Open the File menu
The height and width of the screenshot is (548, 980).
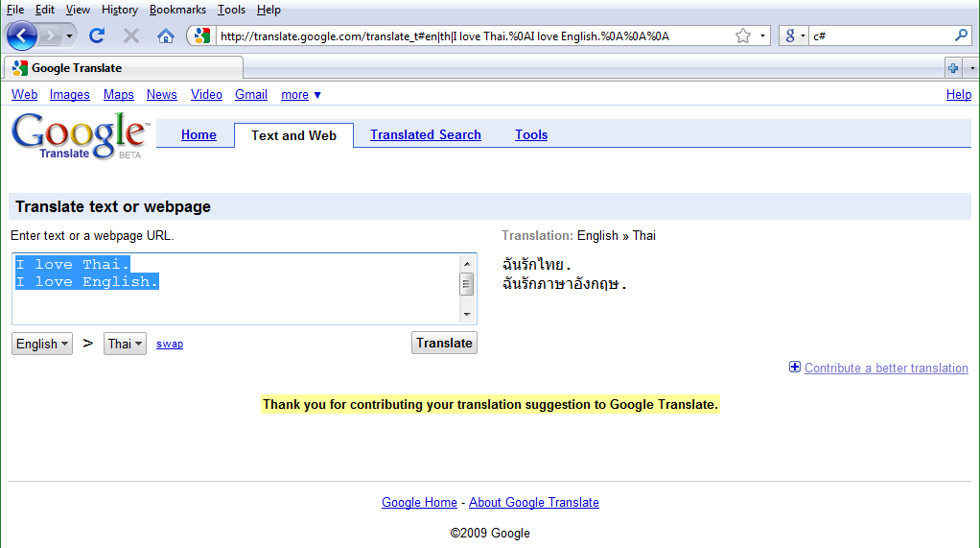pyautogui.click(x=15, y=10)
